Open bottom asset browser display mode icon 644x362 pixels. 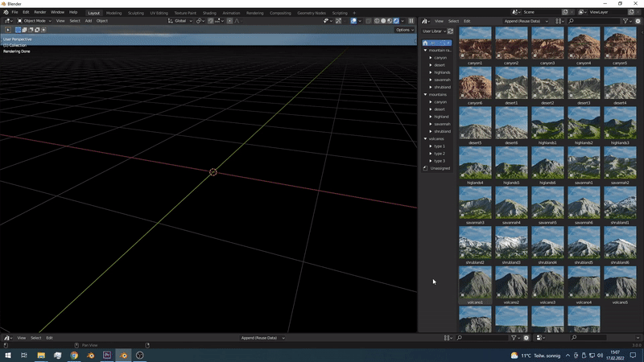[448, 338]
